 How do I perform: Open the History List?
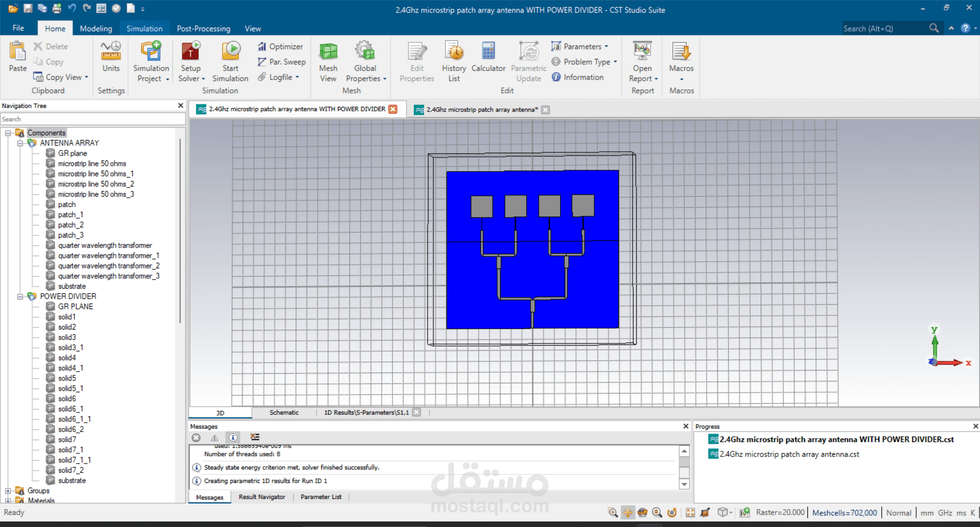click(x=453, y=60)
